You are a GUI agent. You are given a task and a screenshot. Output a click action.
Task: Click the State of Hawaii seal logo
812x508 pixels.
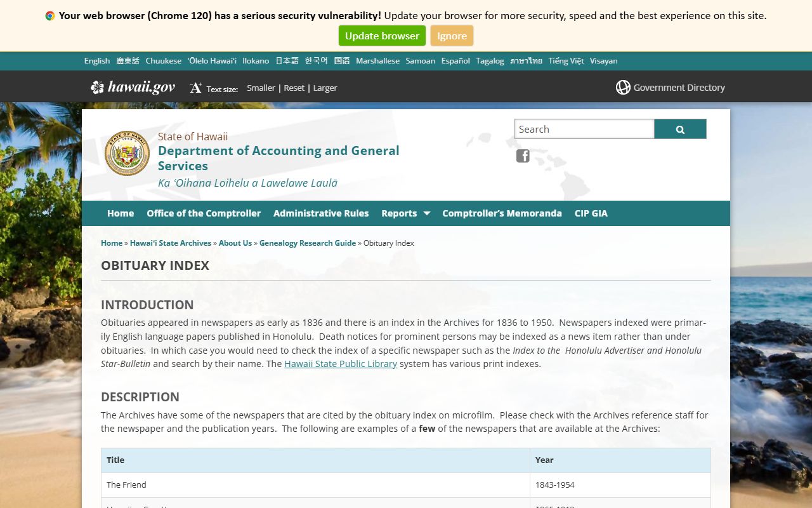(127, 153)
